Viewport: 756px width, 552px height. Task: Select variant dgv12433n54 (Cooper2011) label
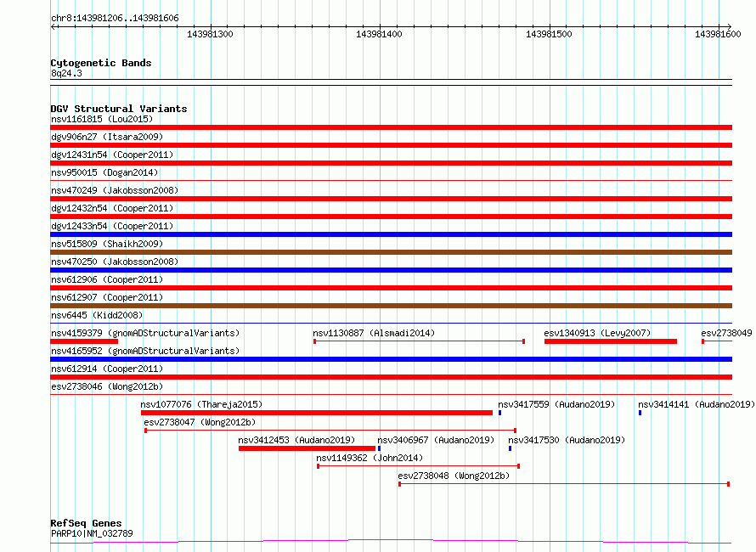pos(112,226)
